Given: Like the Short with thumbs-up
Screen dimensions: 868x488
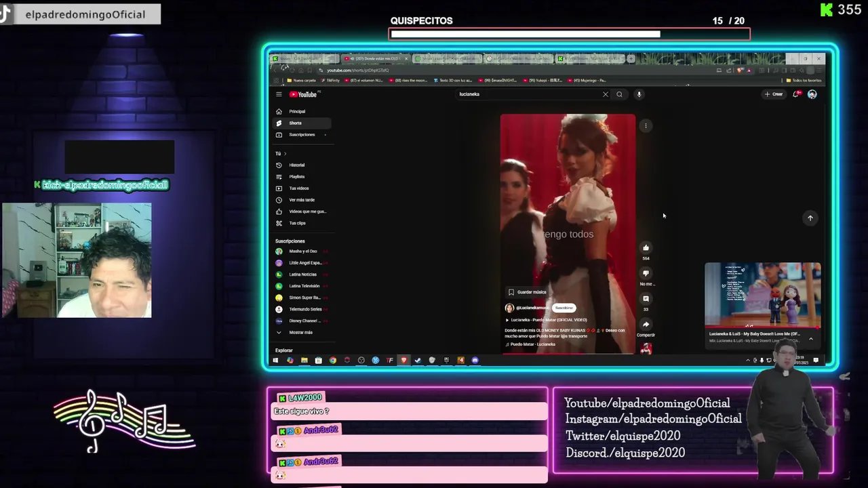Looking at the screenshot, I should tap(646, 248).
